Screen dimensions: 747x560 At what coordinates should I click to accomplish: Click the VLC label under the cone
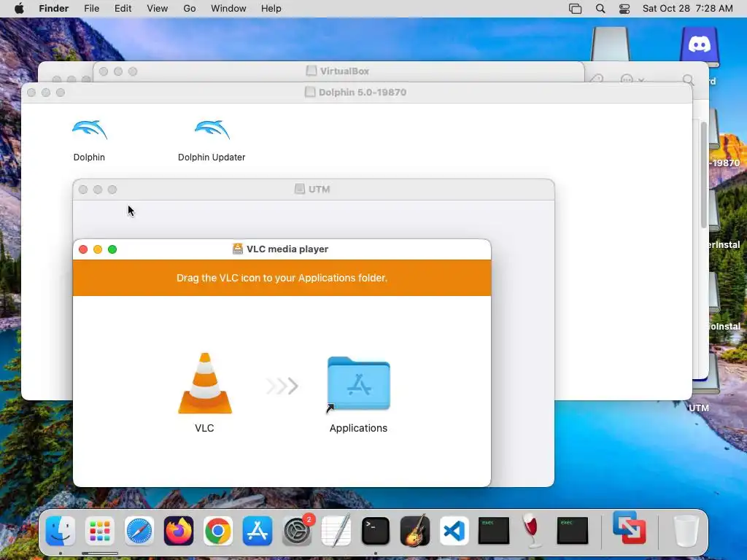(x=204, y=428)
